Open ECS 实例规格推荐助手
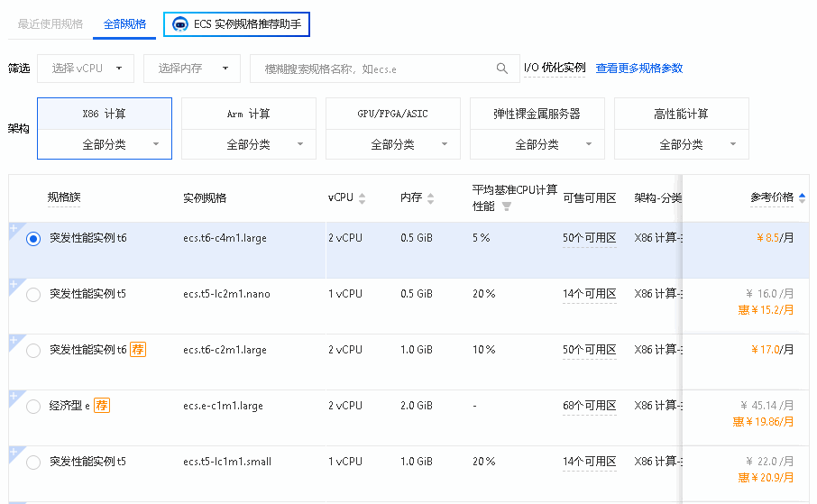The width and height of the screenshot is (817, 504). (236, 24)
